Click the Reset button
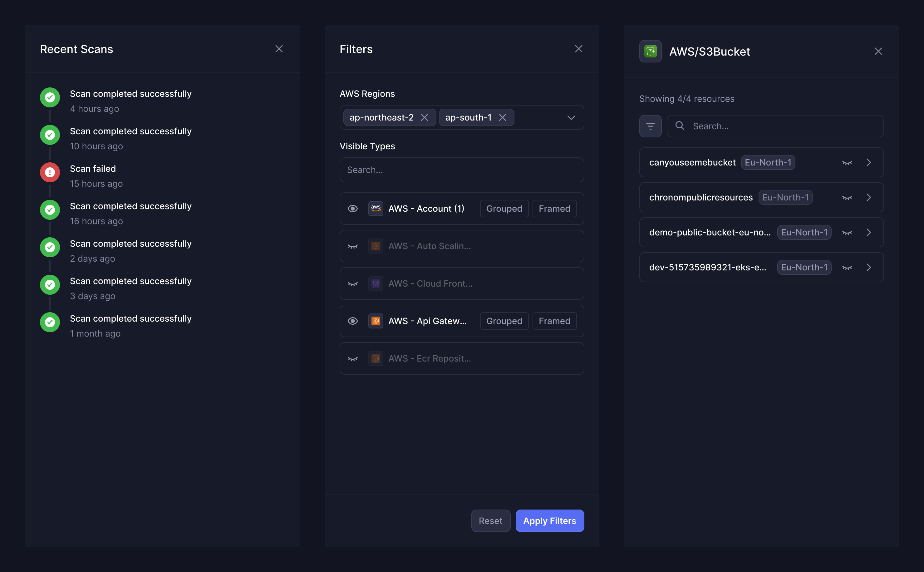 490,521
